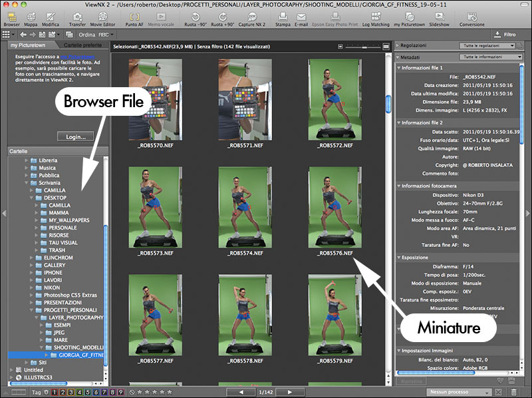Viewport: 532px width, 398px height.
Task: Open Tutte le regolazioni dropdown
Action: pos(487,45)
